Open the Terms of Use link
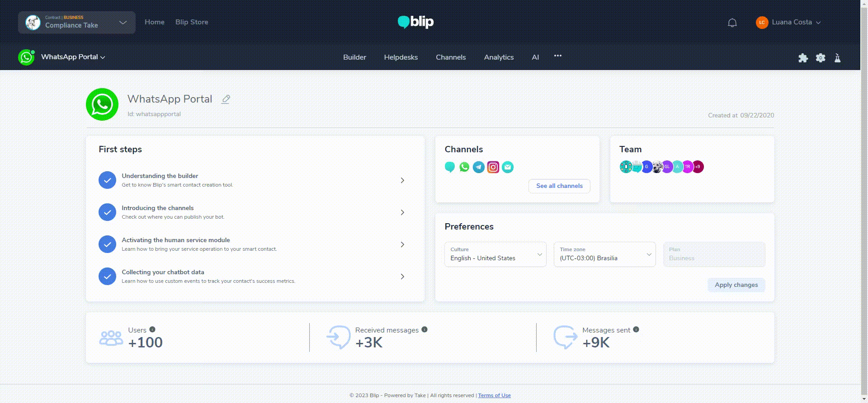This screenshot has height=403, width=868. (494, 395)
